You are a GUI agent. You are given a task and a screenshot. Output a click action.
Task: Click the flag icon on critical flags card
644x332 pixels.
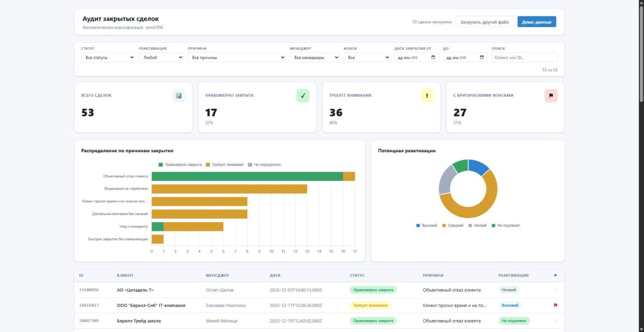tap(551, 96)
